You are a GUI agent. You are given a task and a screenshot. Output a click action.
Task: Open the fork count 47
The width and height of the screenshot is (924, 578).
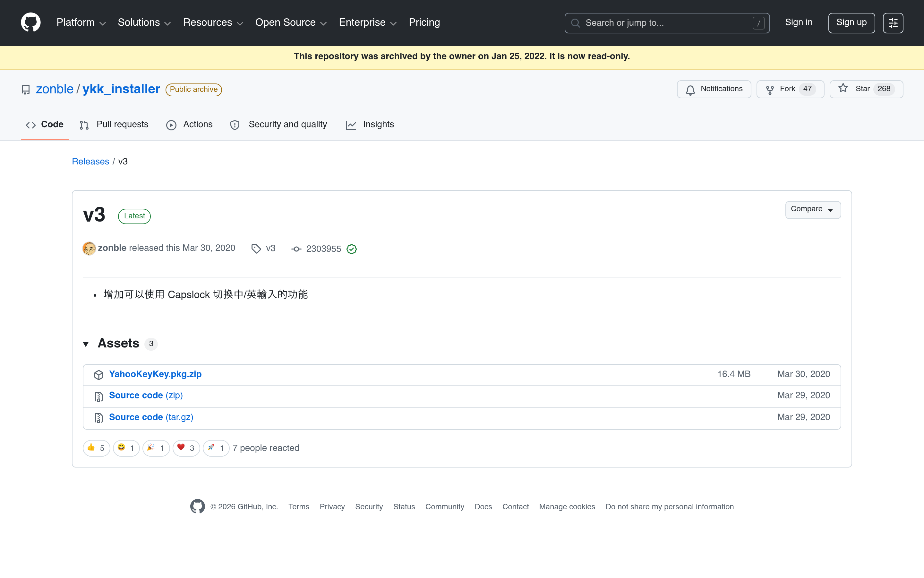coord(807,89)
